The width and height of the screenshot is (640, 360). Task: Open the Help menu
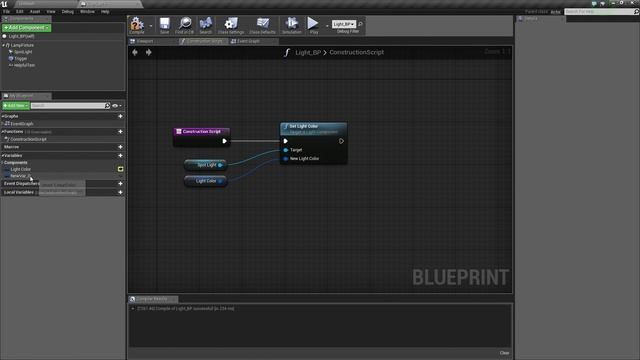105,11
